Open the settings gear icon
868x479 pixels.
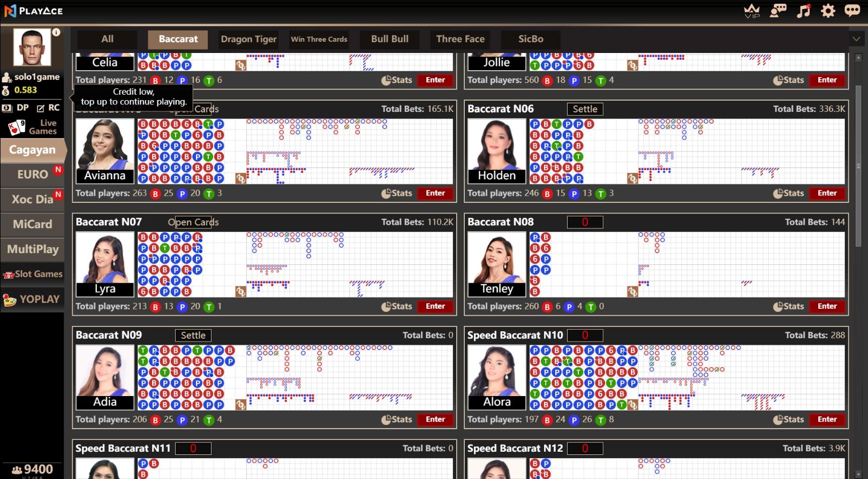pos(828,11)
